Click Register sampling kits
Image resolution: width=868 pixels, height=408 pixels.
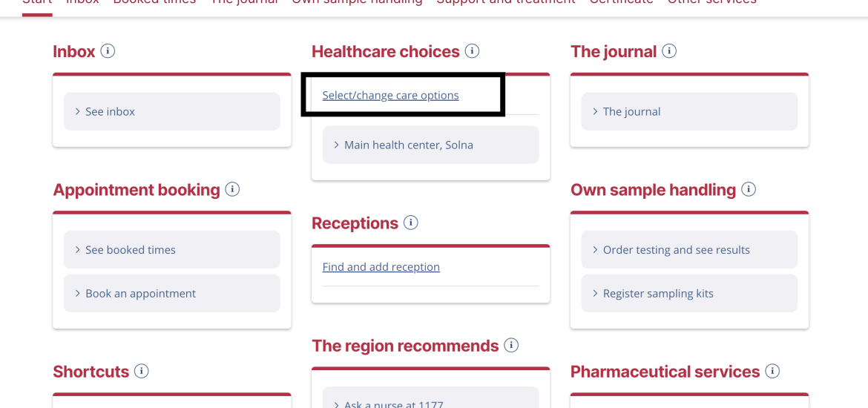(689, 294)
